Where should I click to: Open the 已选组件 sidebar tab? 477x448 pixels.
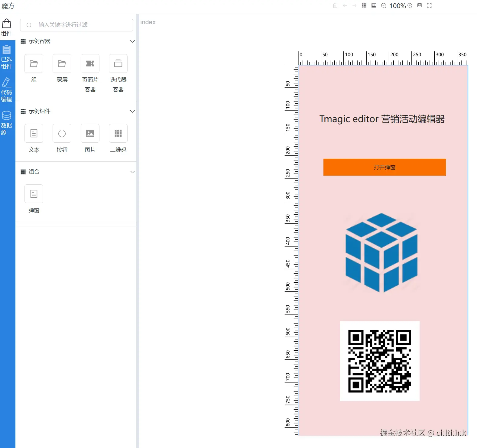[7, 57]
